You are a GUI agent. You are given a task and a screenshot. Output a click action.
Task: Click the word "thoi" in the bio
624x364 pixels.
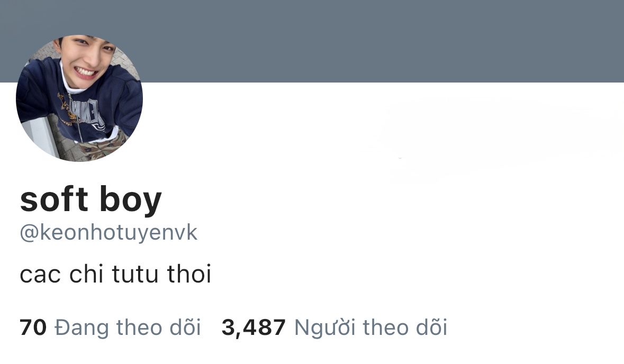pyautogui.click(x=189, y=274)
